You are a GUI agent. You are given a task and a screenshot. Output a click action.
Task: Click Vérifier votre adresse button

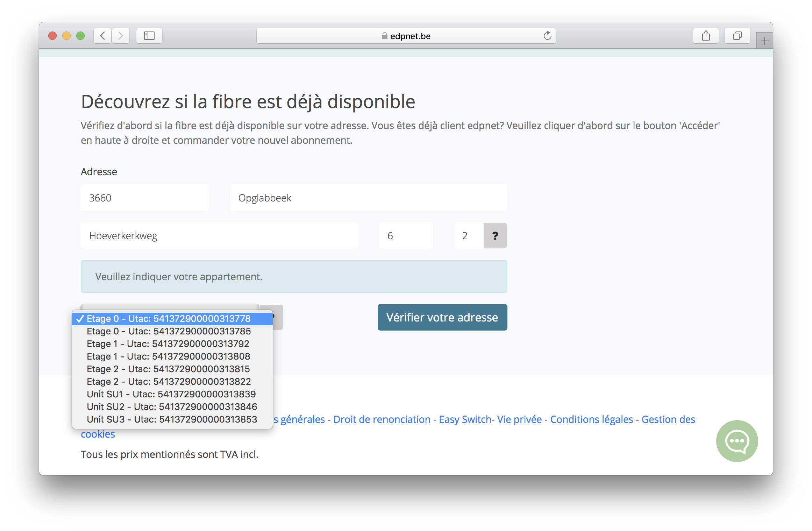click(442, 317)
